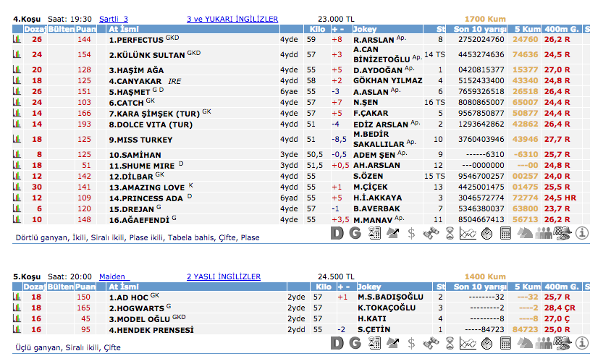Open the 3 ve YUKARI İNGİLİZLER link
This screenshot has height=364, width=611.
[232, 19]
